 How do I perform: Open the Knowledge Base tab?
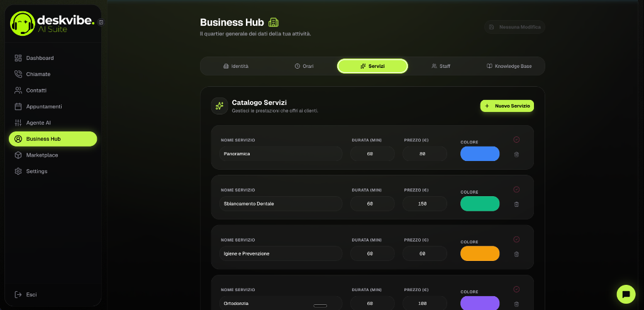(509, 66)
